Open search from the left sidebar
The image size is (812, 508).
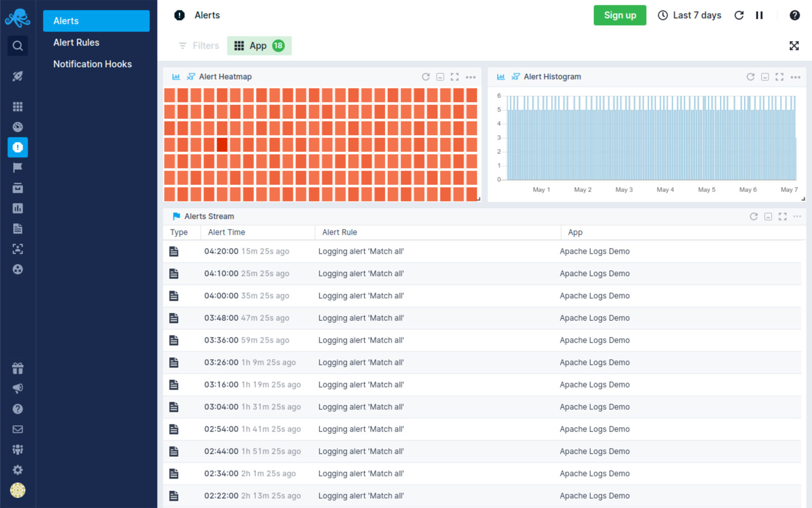pos(18,46)
